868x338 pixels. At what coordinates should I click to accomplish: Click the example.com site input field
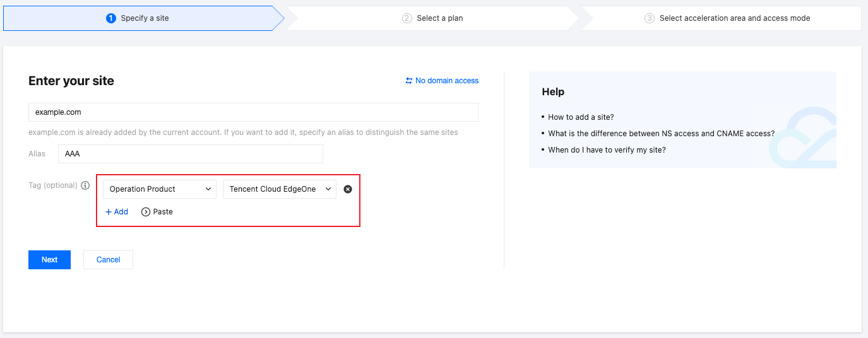pos(253,112)
